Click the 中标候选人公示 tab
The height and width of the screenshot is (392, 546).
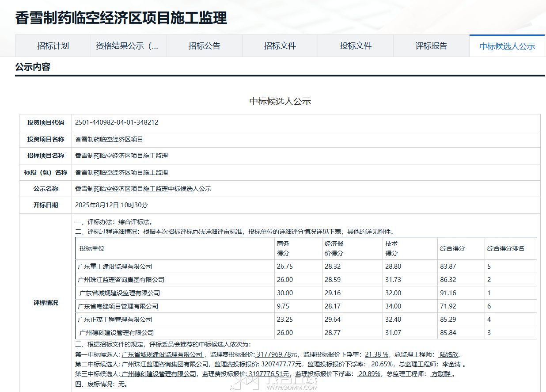click(507, 46)
